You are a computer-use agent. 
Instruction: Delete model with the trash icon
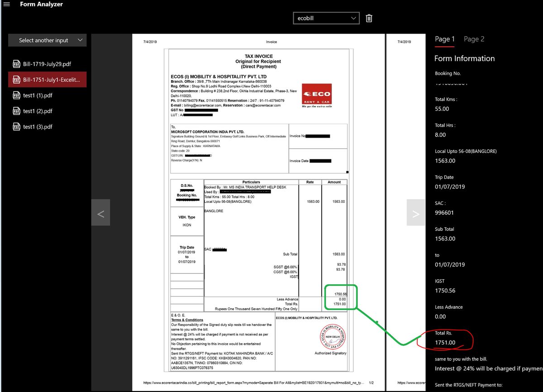(x=369, y=18)
